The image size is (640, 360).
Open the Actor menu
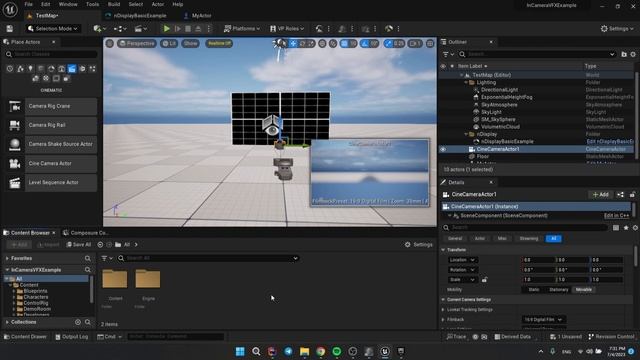[x=158, y=4]
